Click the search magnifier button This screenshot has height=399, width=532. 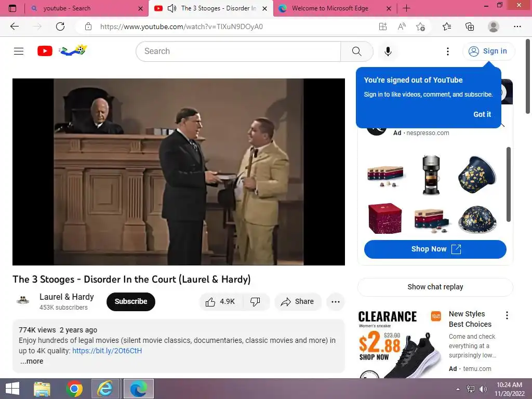pos(356,51)
